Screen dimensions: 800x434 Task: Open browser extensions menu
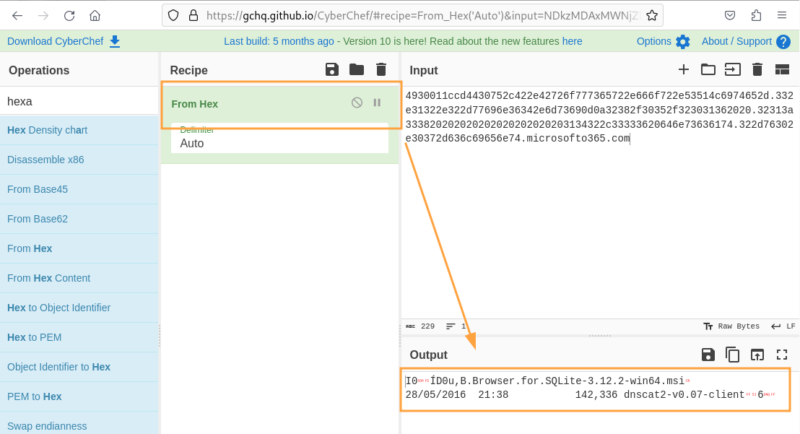(756, 16)
